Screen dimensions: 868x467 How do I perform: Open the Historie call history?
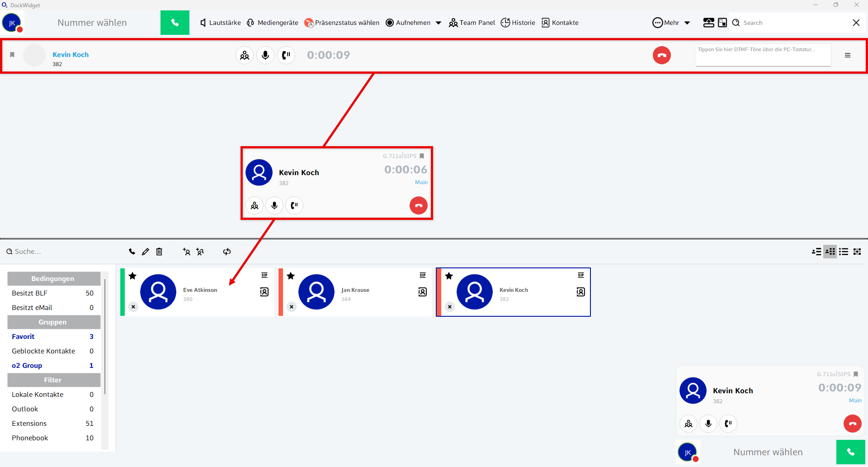point(518,23)
